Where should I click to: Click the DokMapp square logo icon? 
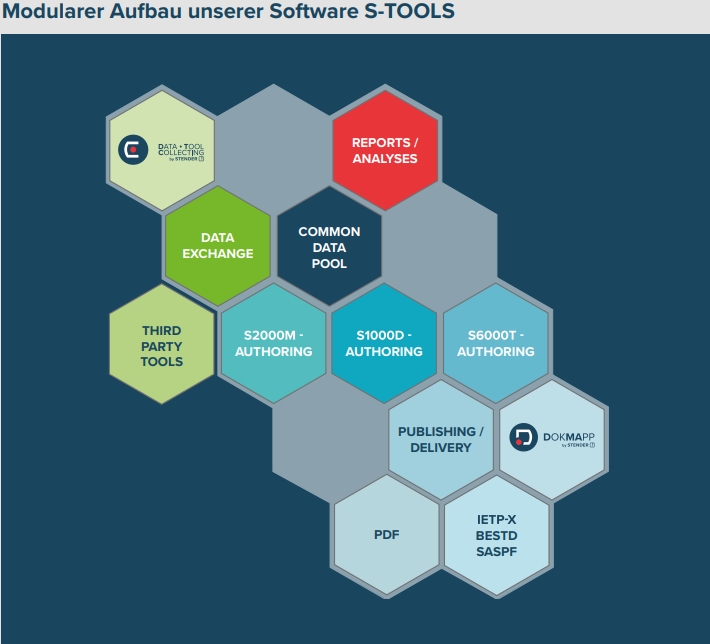click(x=524, y=437)
